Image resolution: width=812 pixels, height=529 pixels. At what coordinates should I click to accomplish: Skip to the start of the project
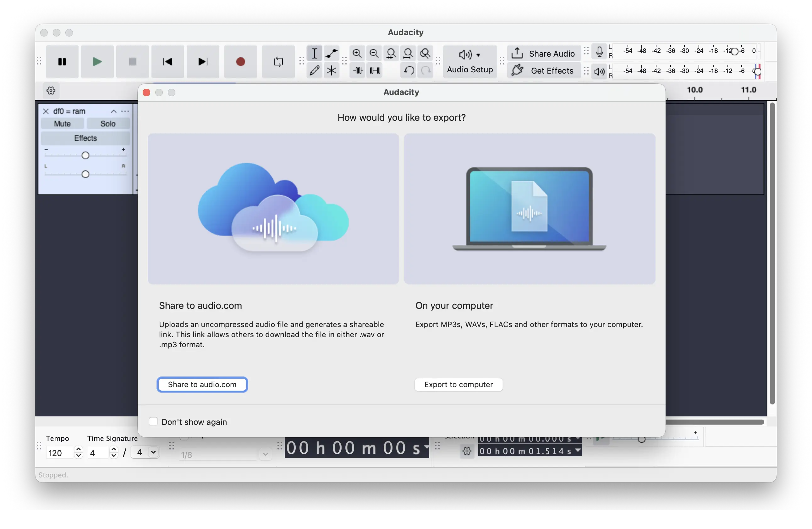pyautogui.click(x=167, y=61)
